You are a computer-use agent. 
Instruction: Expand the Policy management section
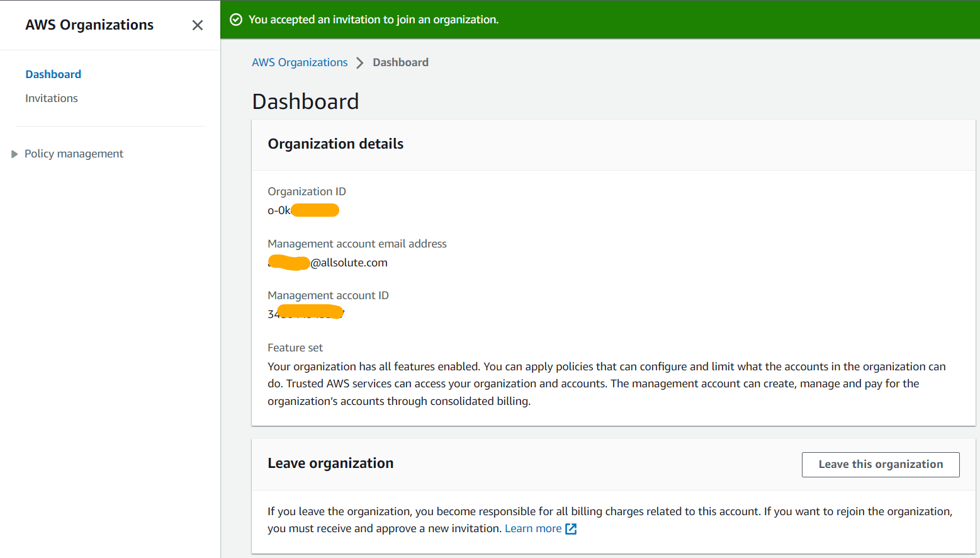tap(14, 154)
